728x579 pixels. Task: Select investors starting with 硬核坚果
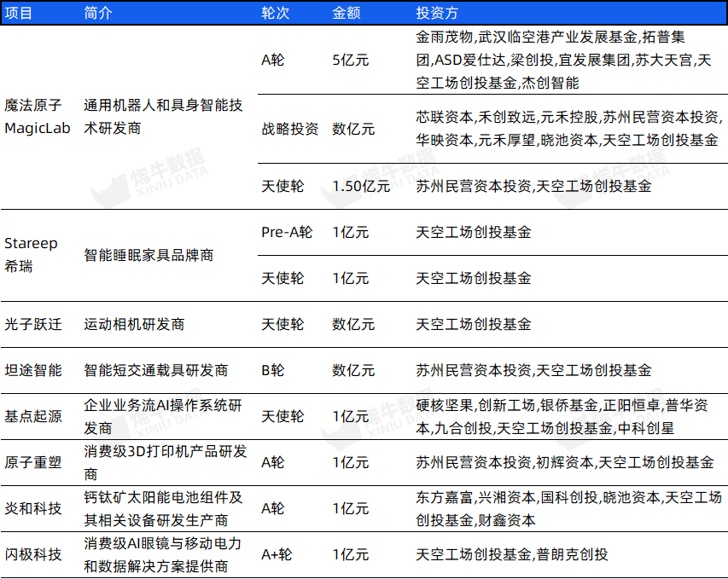[562, 416]
